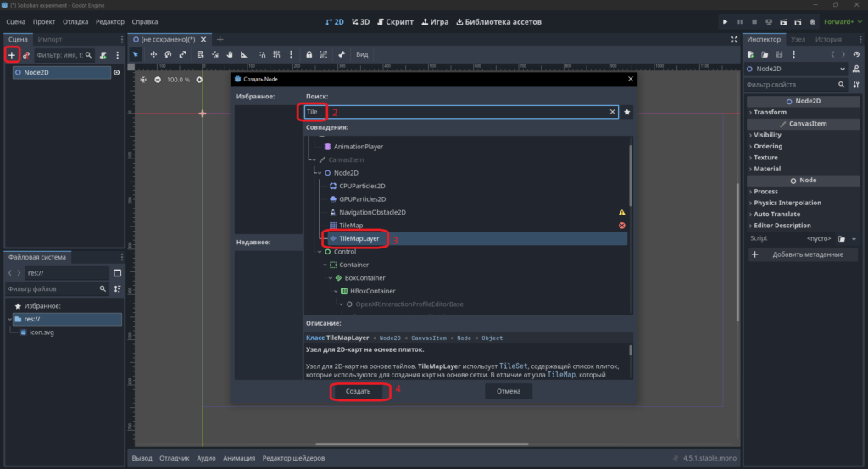Click the node list vertical scrollbar in dialog
868x469 pixels.
630,176
